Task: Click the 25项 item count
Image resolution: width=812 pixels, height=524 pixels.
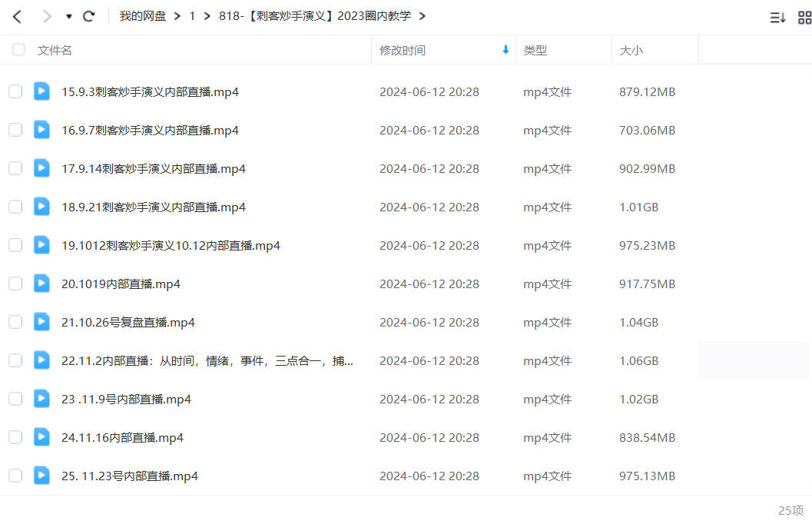Action: [790, 510]
